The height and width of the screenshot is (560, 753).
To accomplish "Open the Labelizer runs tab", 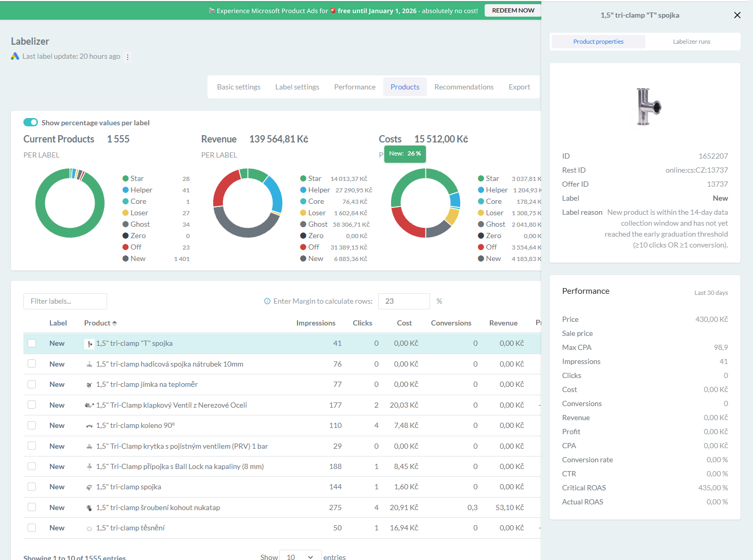I will pyautogui.click(x=691, y=42).
